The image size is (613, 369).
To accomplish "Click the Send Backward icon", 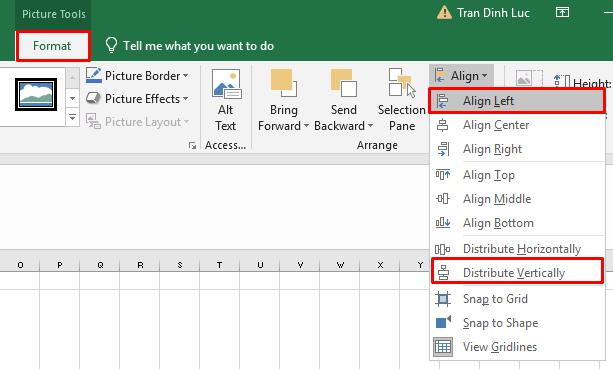I will [x=343, y=83].
